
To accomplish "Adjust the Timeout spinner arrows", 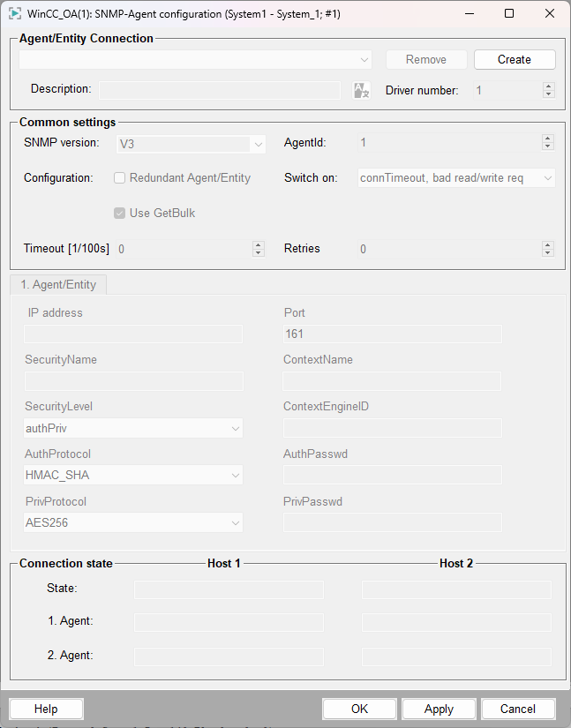I will (259, 249).
